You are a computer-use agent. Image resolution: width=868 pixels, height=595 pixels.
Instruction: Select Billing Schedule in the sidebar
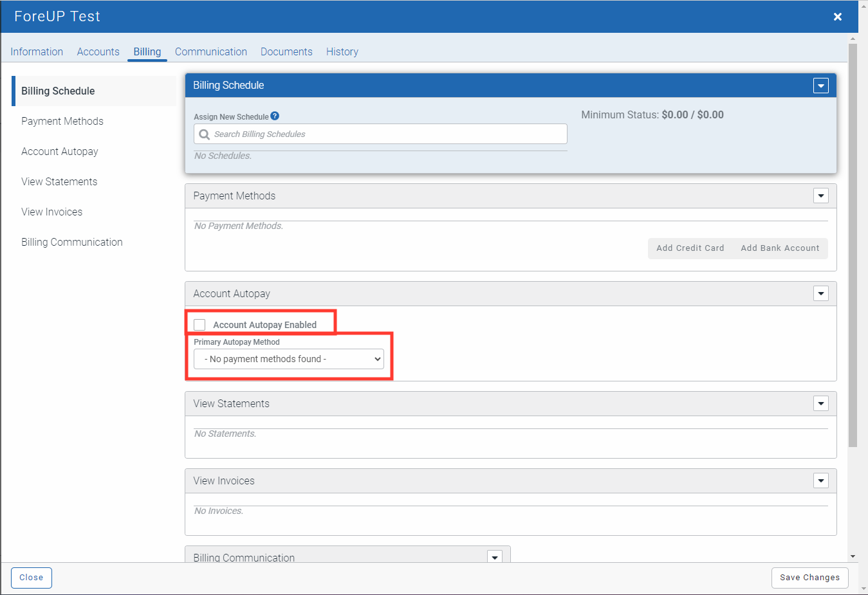(94, 91)
